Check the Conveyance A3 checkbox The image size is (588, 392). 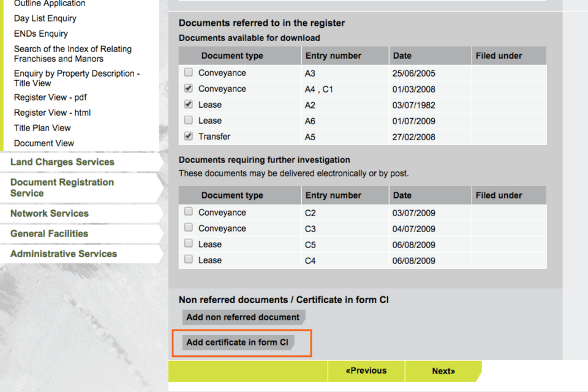(189, 73)
